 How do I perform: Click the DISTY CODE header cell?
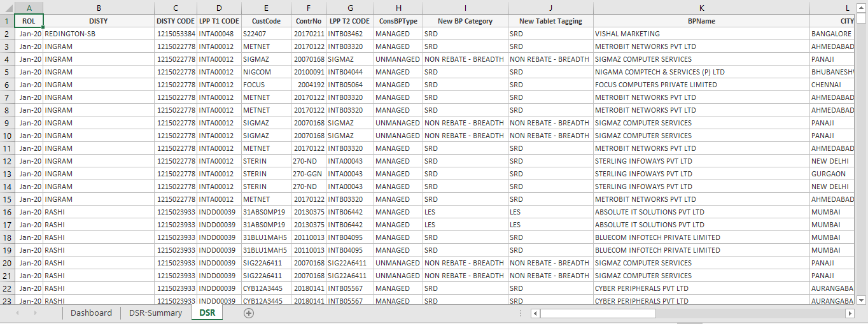click(176, 21)
